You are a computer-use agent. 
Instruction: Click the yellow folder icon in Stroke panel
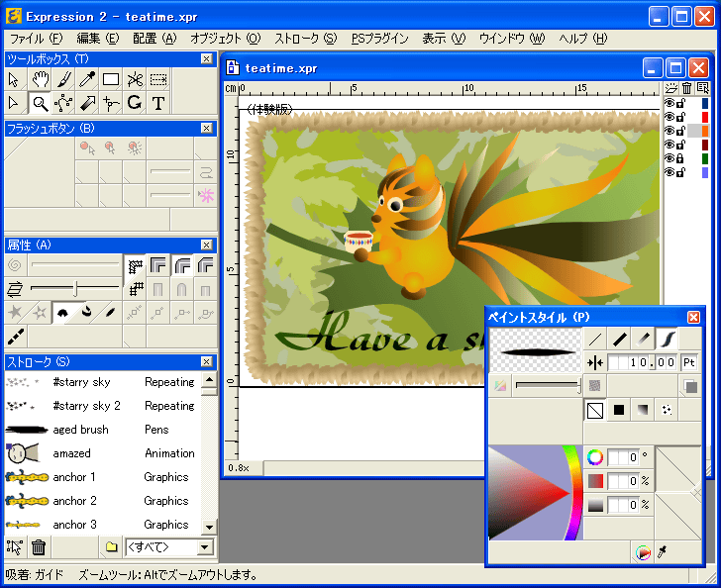[111, 546]
